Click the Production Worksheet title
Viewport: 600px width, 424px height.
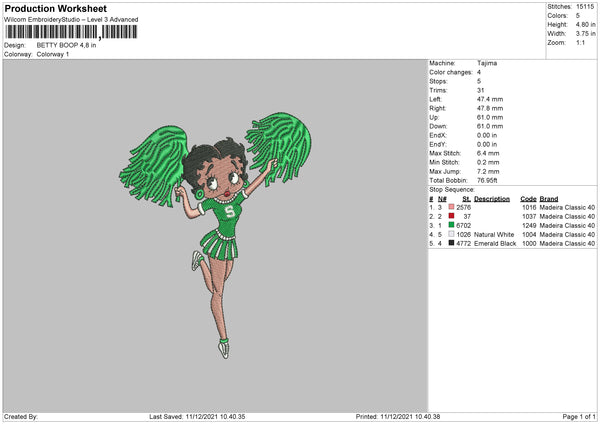coord(50,8)
